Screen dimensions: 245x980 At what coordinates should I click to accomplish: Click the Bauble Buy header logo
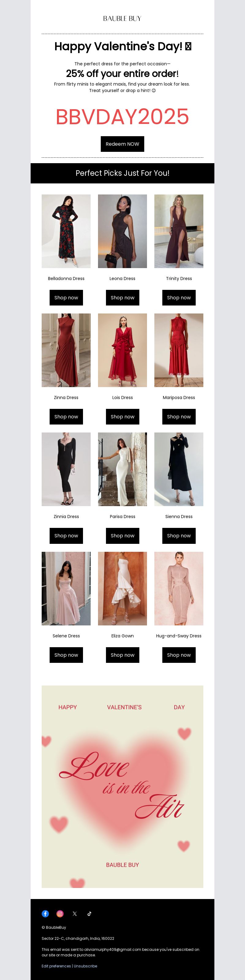click(122, 18)
